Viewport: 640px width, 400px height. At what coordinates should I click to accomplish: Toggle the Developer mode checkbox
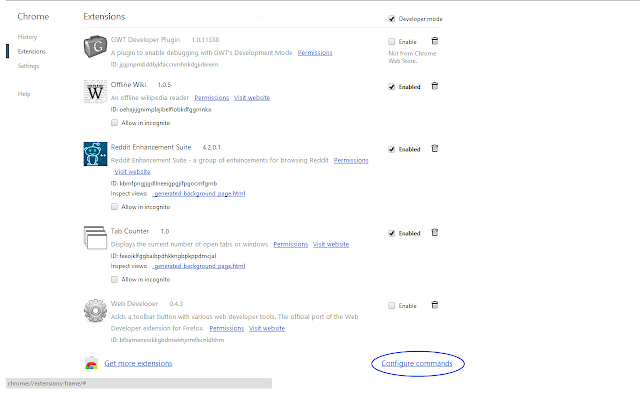(x=391, y=19)
